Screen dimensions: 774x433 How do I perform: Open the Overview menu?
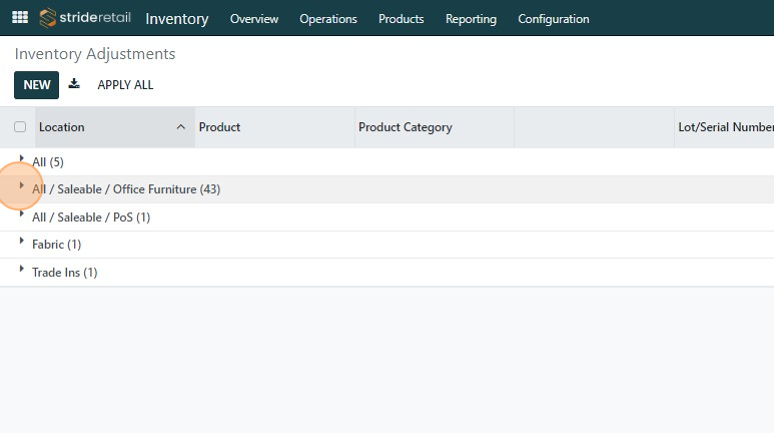(x=254, y=19)
